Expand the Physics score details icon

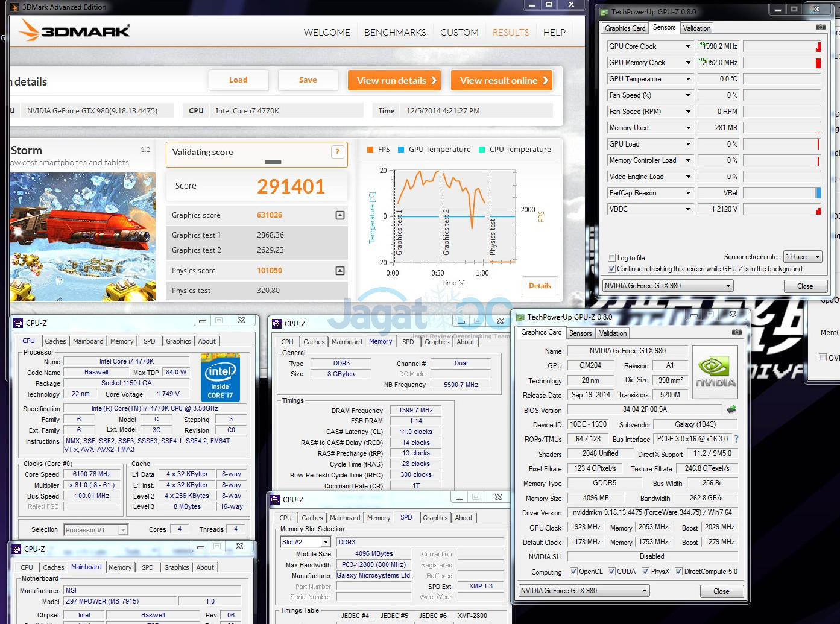[340, 271]
